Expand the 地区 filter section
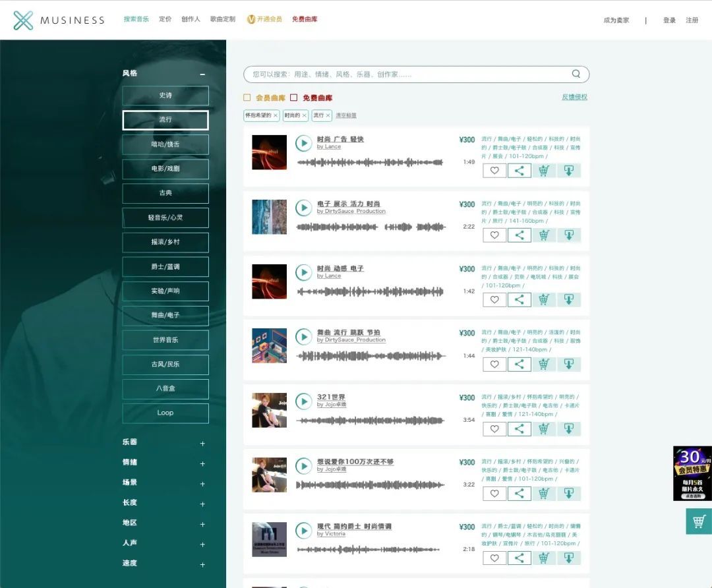This screenshot has height=588, width=712. [202, 524]
